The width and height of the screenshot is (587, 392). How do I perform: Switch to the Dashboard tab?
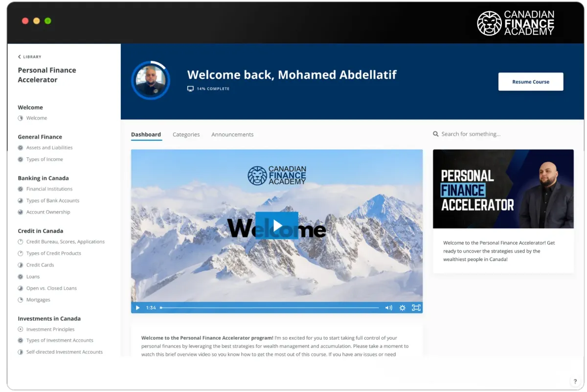tap(146, 134)
